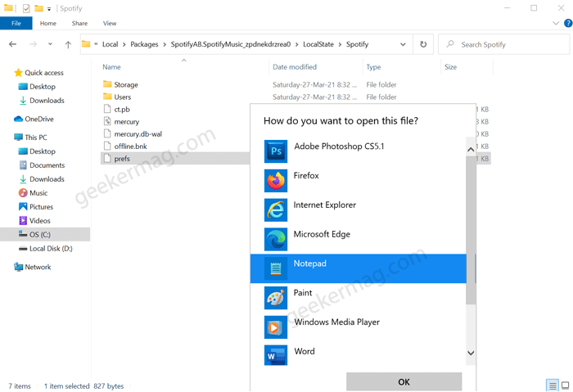Viewport: 573px width, 392px height.
Task: Open the View ribbon tab
Action: 110,23
